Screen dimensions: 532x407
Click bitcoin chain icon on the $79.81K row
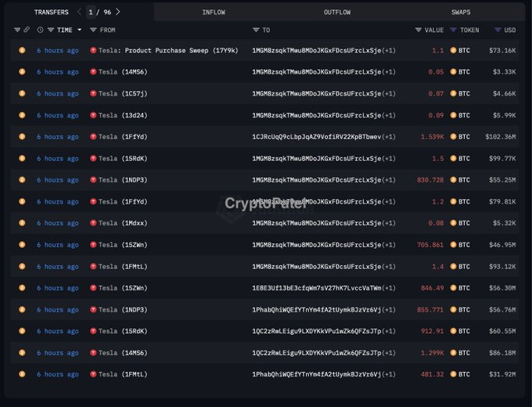pos(22,201)
